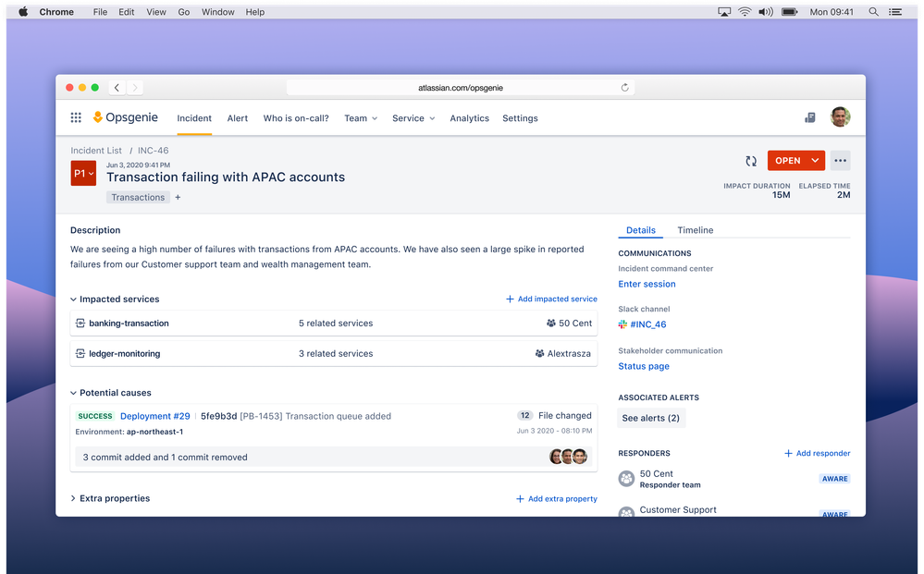Click the Transactions tag
This screenshot has width=924, height=574.
[x=138, y=197]
